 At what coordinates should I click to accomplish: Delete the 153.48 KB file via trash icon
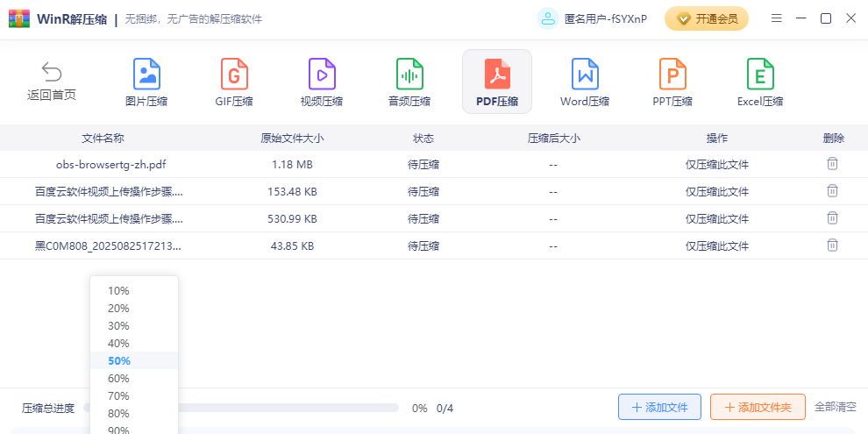pos(832,191)
